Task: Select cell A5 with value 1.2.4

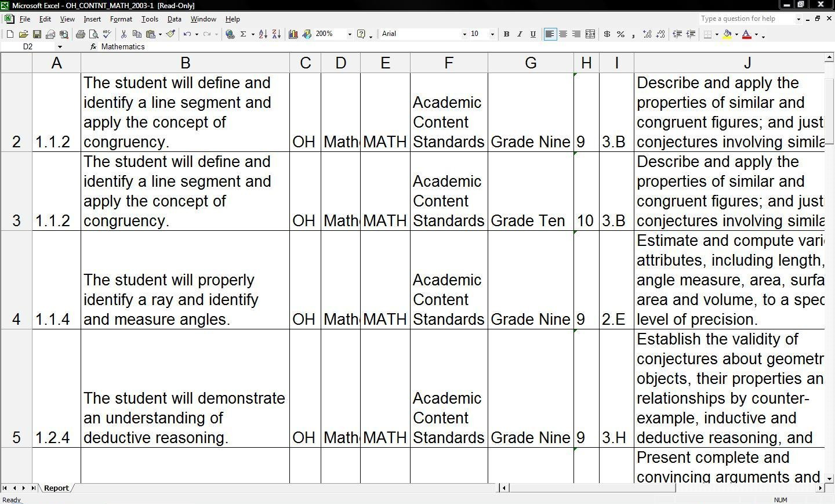Action: pos(56,389)
